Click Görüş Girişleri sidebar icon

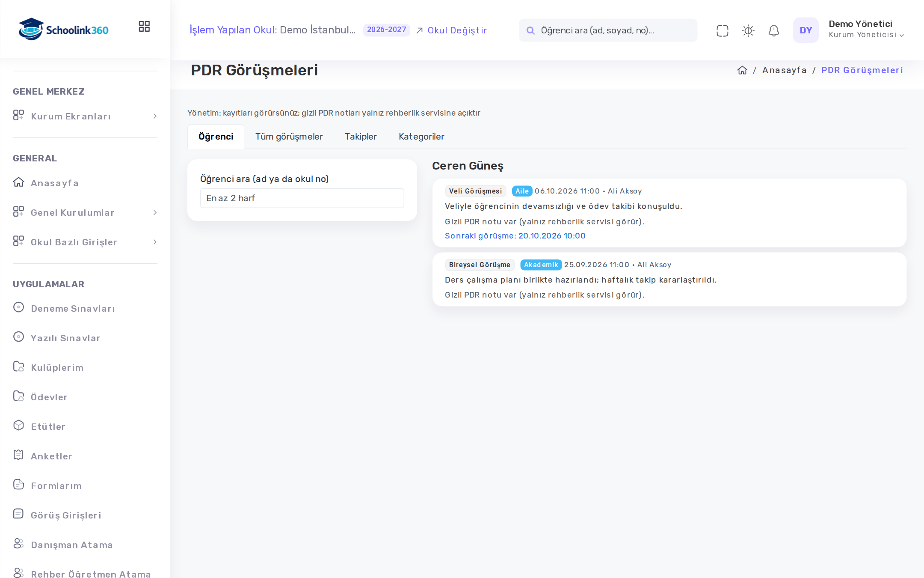click(18, 514)
